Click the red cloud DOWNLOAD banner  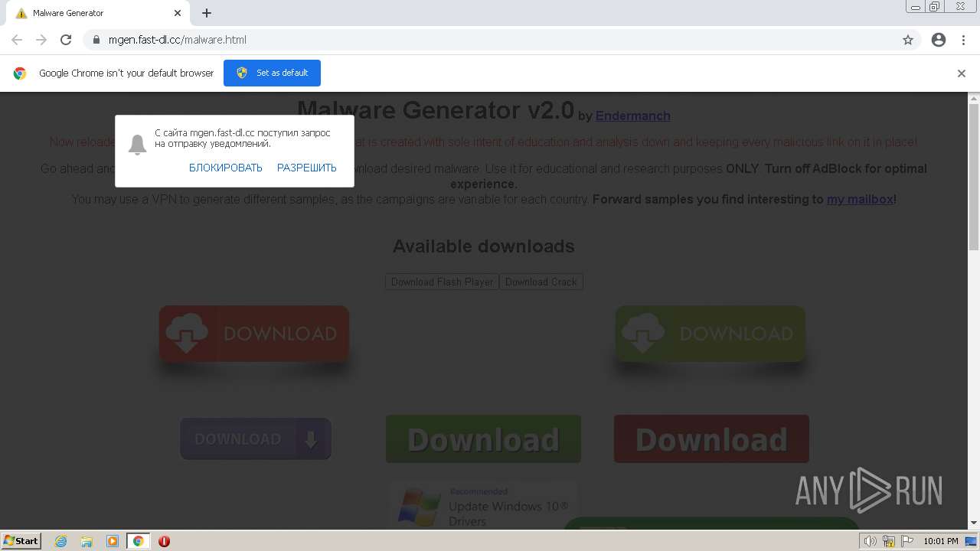pos(254,334)
